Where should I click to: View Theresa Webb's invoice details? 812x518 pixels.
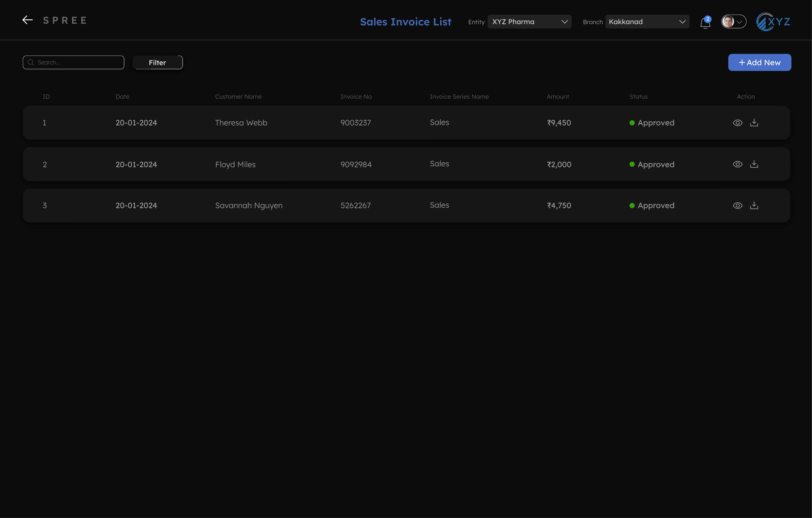738,122
